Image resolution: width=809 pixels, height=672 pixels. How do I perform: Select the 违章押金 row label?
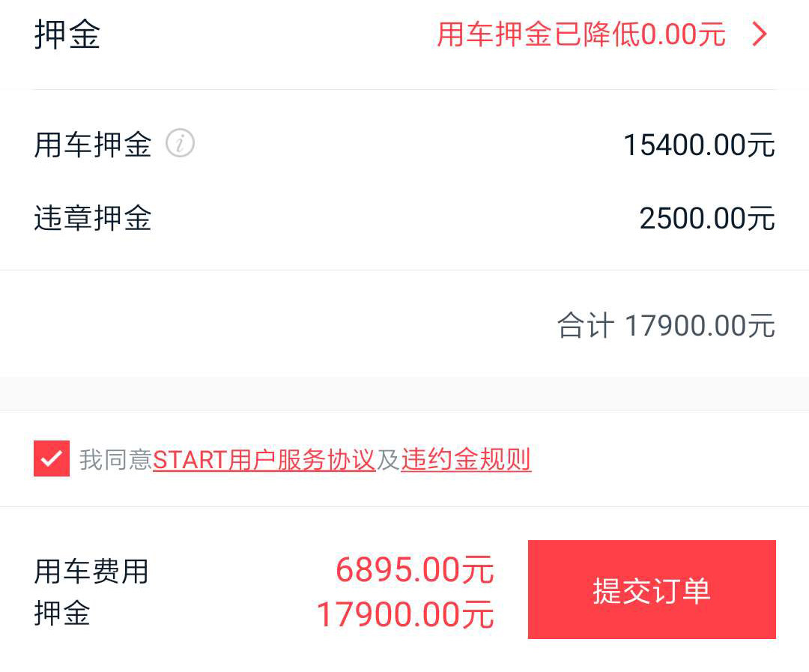pyautogui.click(x=93, y=218)
